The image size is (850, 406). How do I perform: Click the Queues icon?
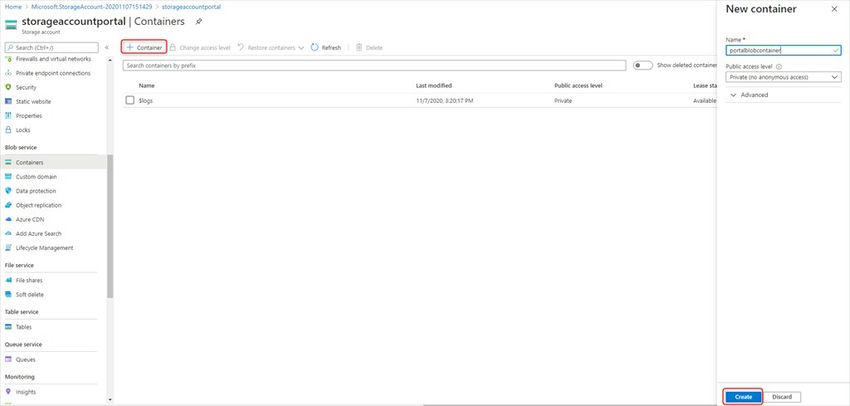(8, 359)
